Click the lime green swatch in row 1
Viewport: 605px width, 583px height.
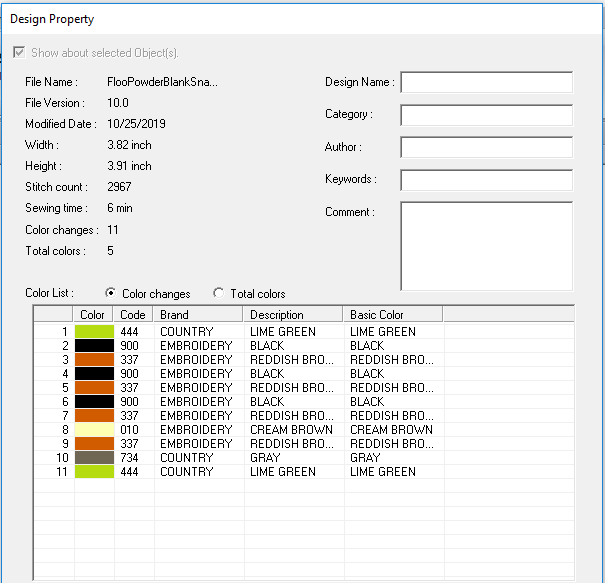pos(94,332)
